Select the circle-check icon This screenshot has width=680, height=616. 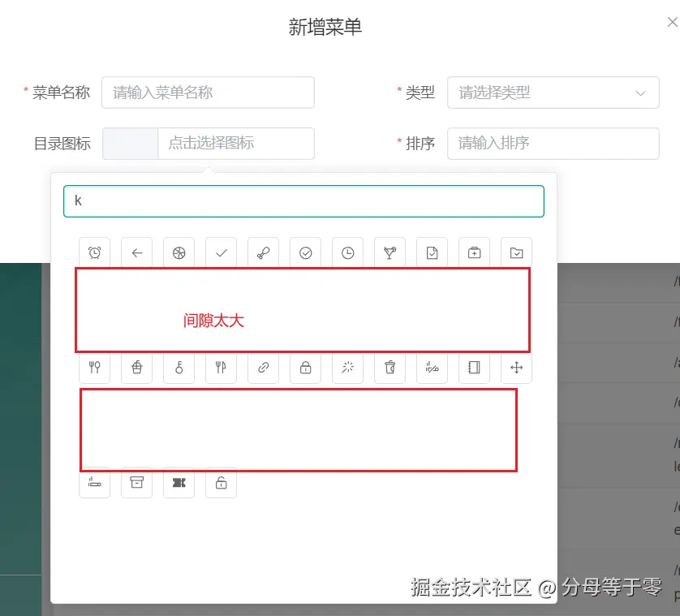(x=305, y=252)
